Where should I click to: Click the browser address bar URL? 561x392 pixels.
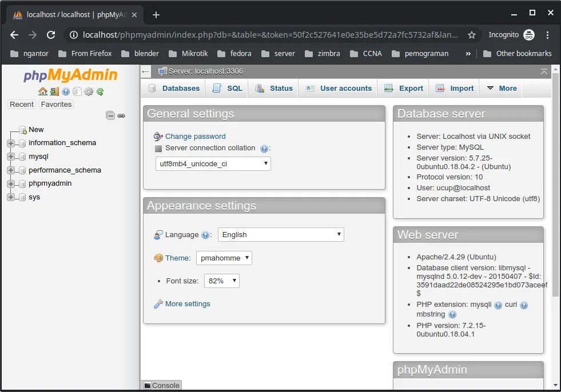(x=270, y=35)
